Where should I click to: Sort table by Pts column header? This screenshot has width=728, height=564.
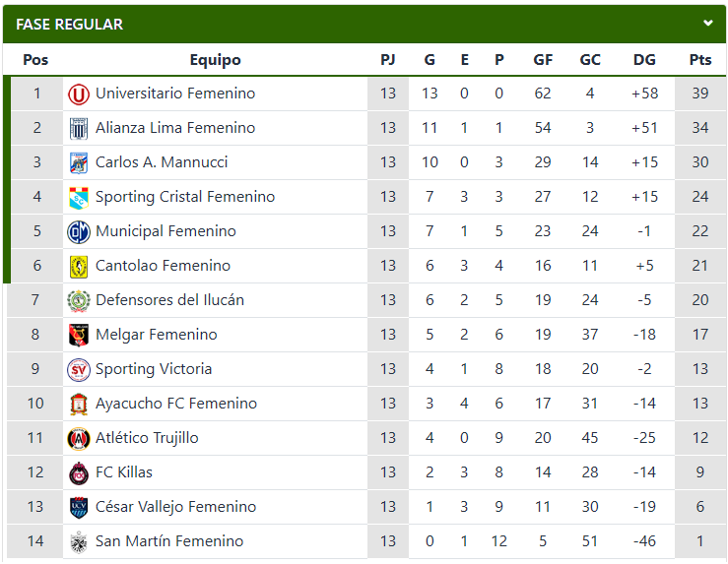tap(700, 60)
